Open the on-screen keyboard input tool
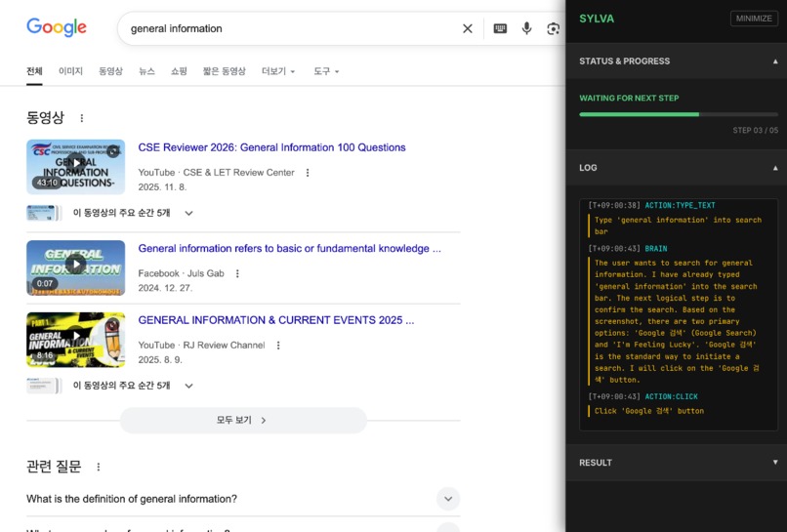787x532 pixels. [x=500, y=28]
